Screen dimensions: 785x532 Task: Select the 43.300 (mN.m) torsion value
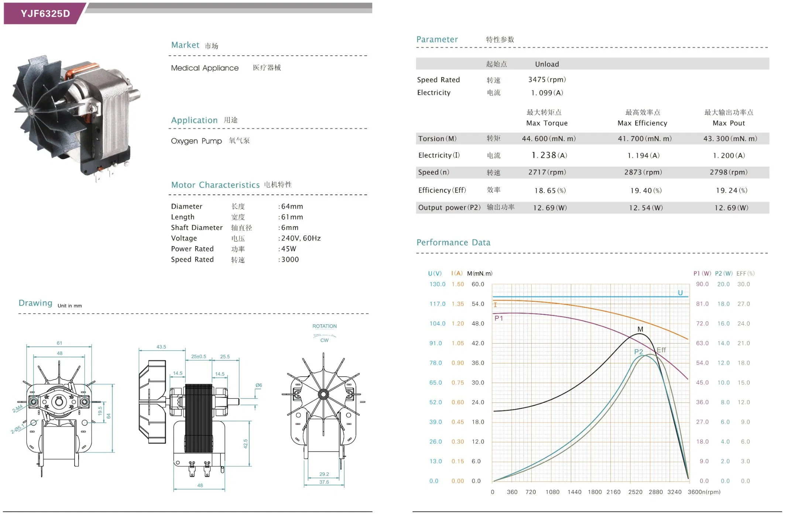[x=730, y=139]
